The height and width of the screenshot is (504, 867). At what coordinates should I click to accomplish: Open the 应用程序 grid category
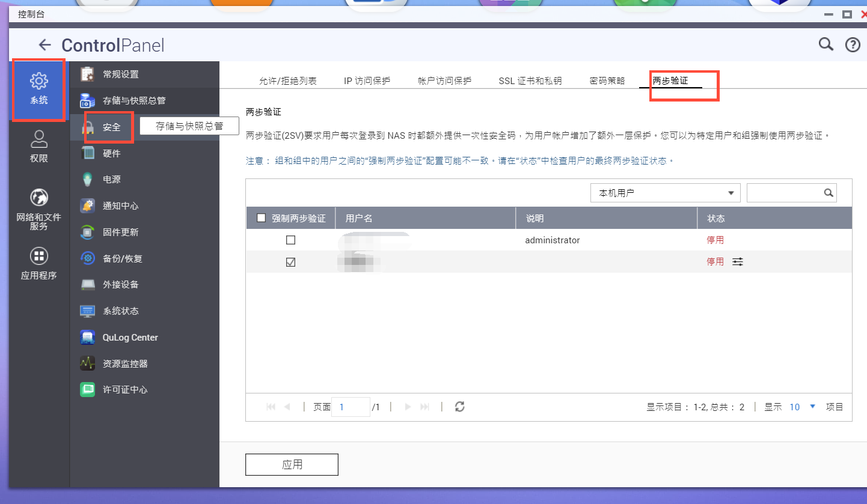click(x=39, y=264)
